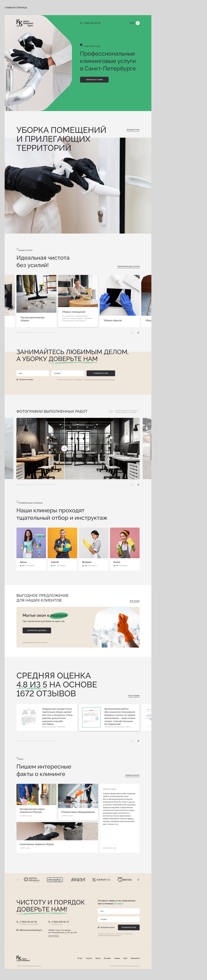Image resolution: width=207 pixels, height=980 pixels.
Task: Open cleaner Сергей's profile card
Action: coord(62,549)
